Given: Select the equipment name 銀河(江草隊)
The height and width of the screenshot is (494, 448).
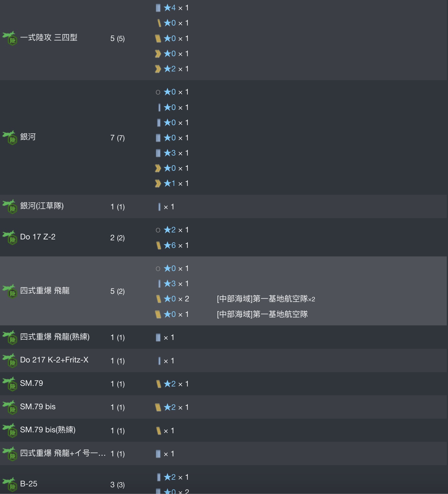Looking at the screenshot, I should (42, 206).
